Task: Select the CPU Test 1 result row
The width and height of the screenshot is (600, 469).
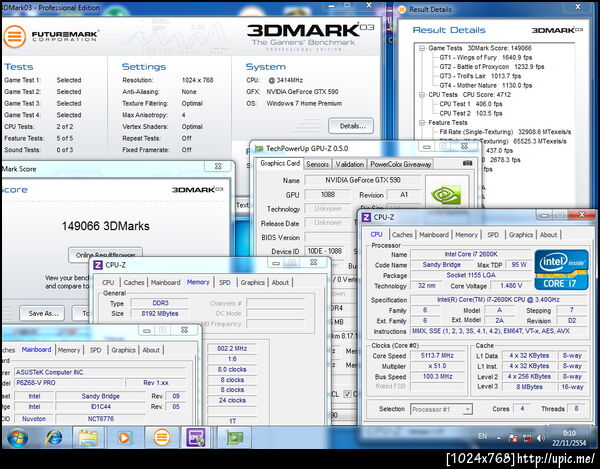Action: pyautogui.click(x=471, y=104)
